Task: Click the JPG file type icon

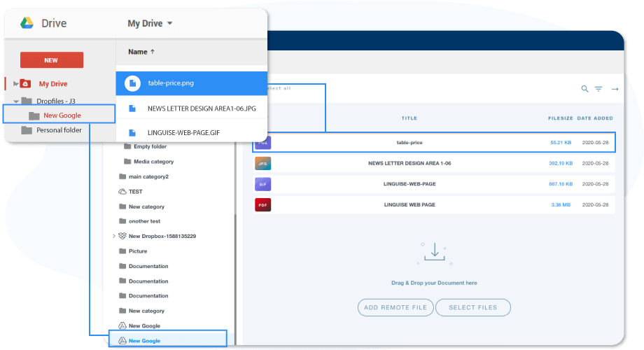Action: coord(262,163)
